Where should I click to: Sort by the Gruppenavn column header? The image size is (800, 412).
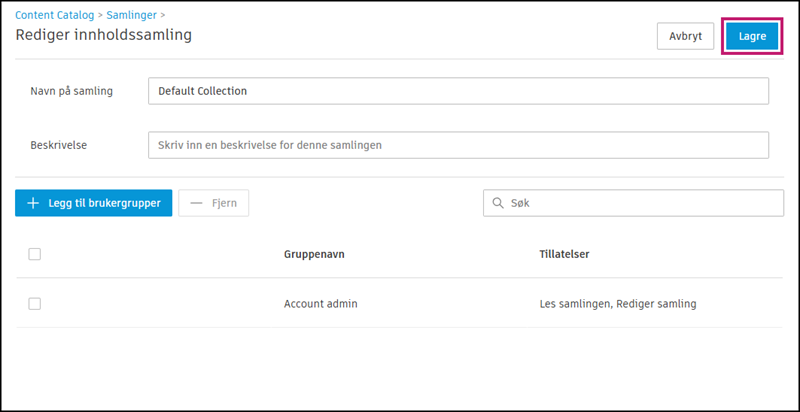[315, 254]
